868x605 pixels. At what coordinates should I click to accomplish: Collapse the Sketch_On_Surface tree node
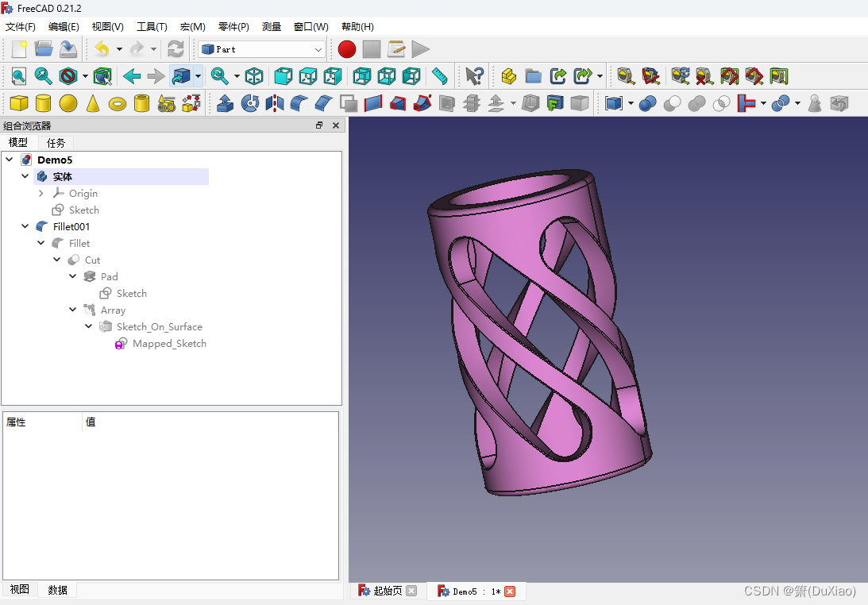pyautogui.click(x=89, y=326)
